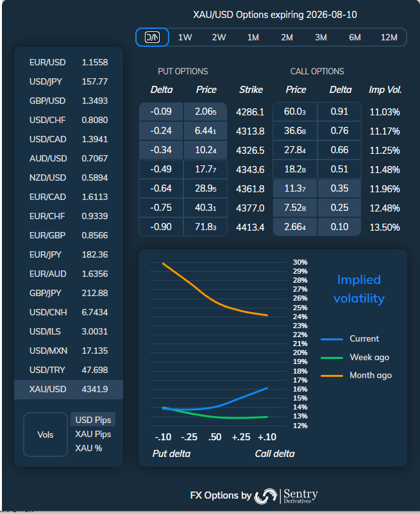Click the Vols button
This screenshot has height=514, width=420.
click(x=46, y=435)
